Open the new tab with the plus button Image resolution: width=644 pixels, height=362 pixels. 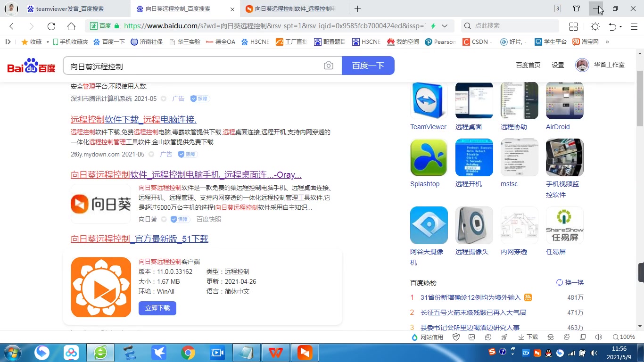tap(358, 8)
